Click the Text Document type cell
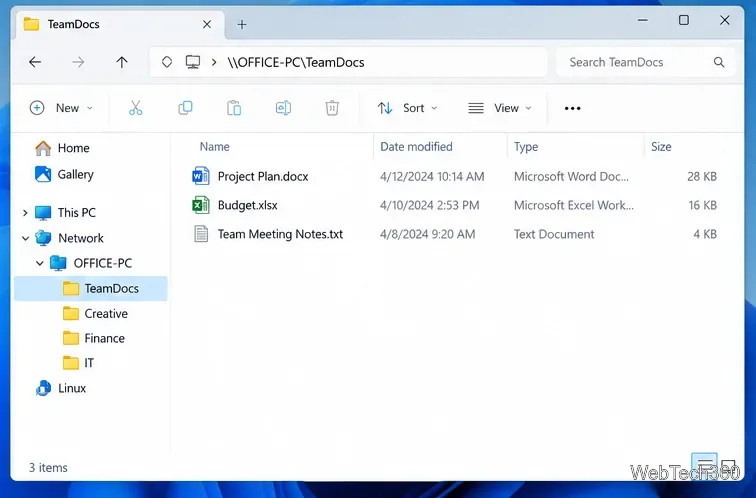Screen dimensions: 756x498 (x=554, y=234)
